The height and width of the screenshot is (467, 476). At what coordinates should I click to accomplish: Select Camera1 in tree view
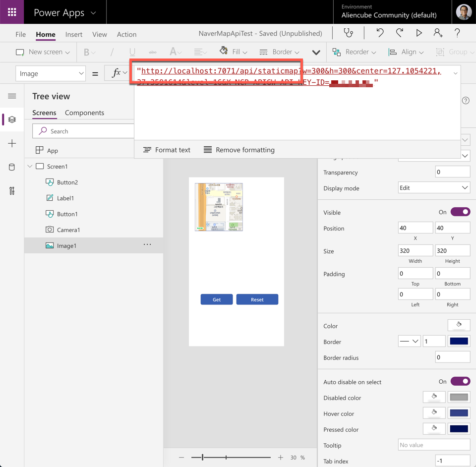[68, 230]
